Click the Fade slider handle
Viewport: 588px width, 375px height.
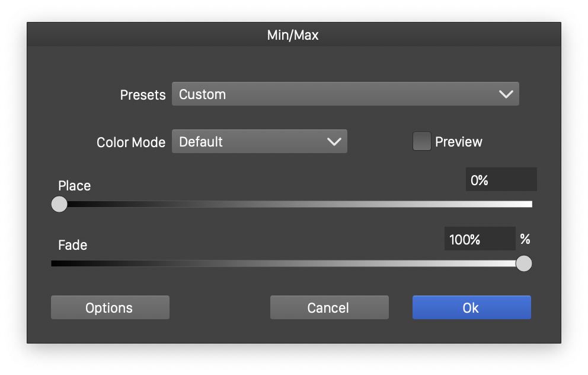(523, 263)
